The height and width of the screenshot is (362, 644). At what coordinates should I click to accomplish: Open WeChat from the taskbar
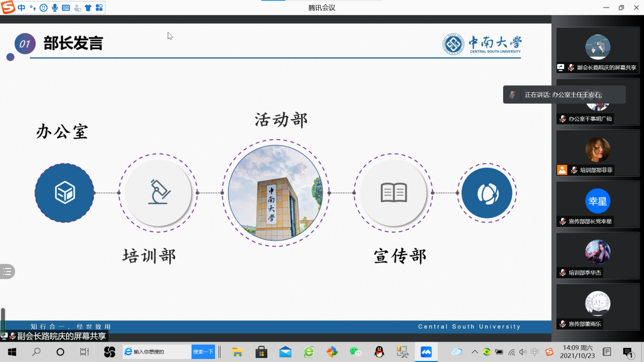click(x=355, y=352)
